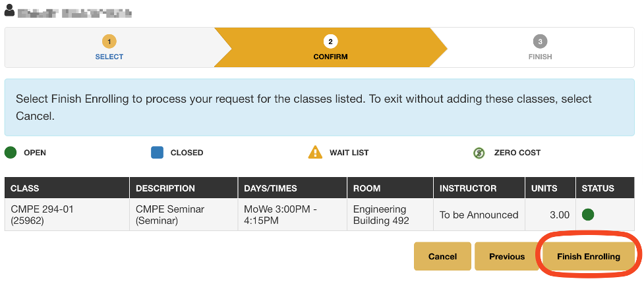
Task: Go back with the Previous button
Action: tap(507, 257)
